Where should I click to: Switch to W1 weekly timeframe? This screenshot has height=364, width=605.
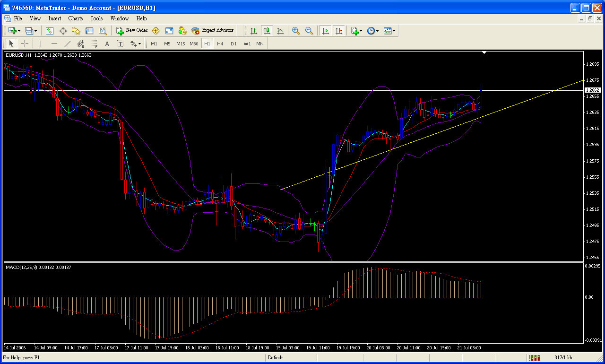point(247,43)
